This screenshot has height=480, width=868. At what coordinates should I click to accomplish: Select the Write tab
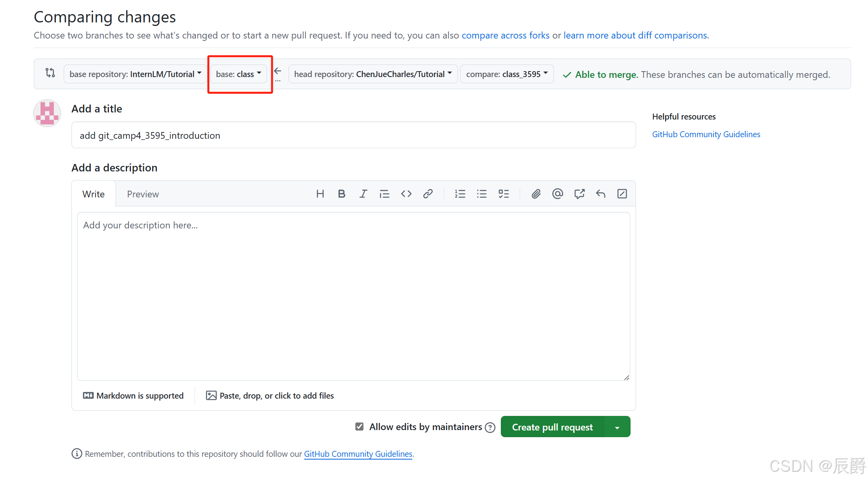pos(94,194)
